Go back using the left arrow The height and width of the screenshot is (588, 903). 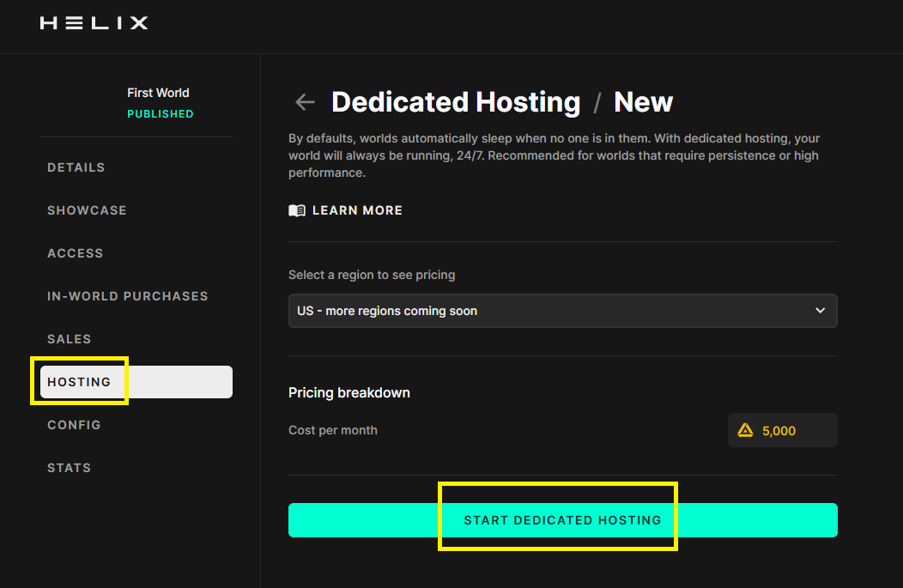(x=305, y=102)
